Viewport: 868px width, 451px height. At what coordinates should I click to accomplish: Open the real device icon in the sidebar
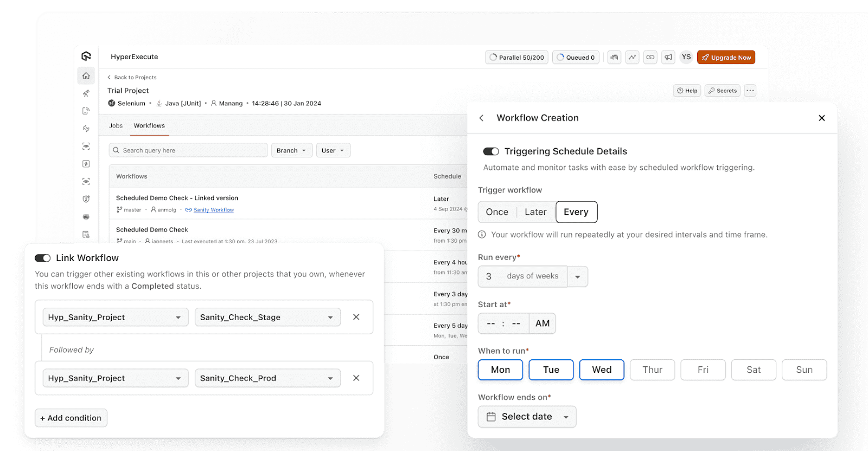[86, 111]
